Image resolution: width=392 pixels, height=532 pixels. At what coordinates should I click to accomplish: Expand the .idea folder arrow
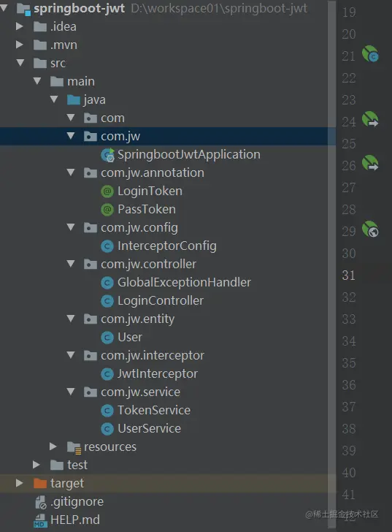pos(20,26)
